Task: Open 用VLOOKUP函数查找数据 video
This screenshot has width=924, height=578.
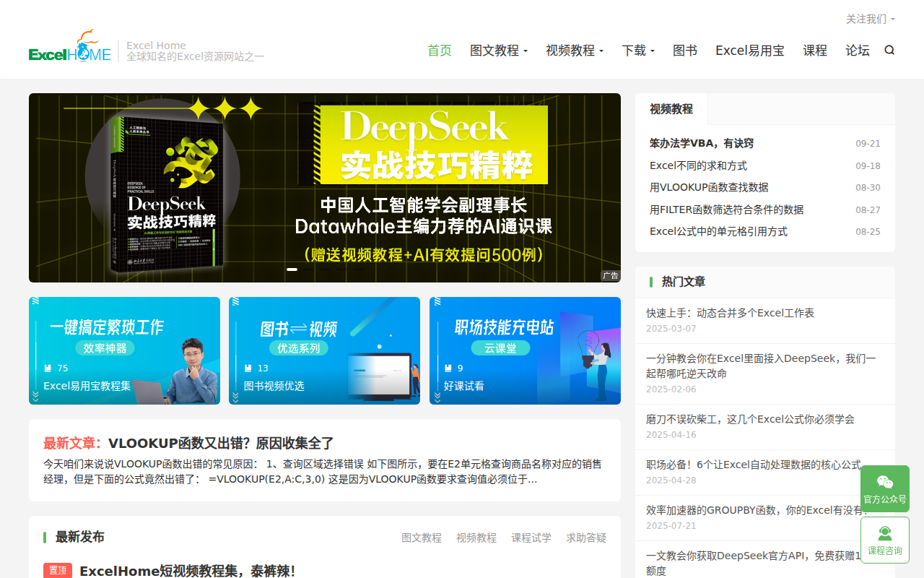Action: 709,187
